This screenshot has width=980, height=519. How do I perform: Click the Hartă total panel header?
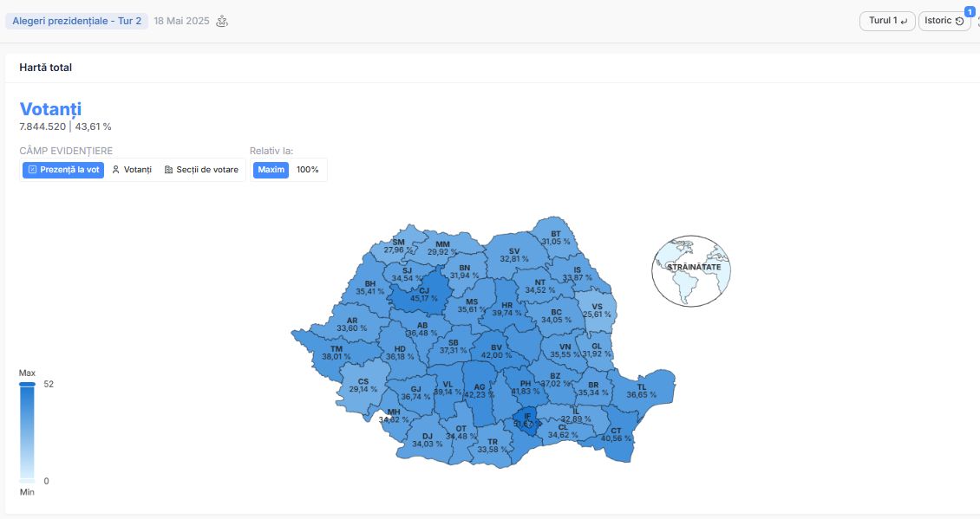click(x=46, y=68)
